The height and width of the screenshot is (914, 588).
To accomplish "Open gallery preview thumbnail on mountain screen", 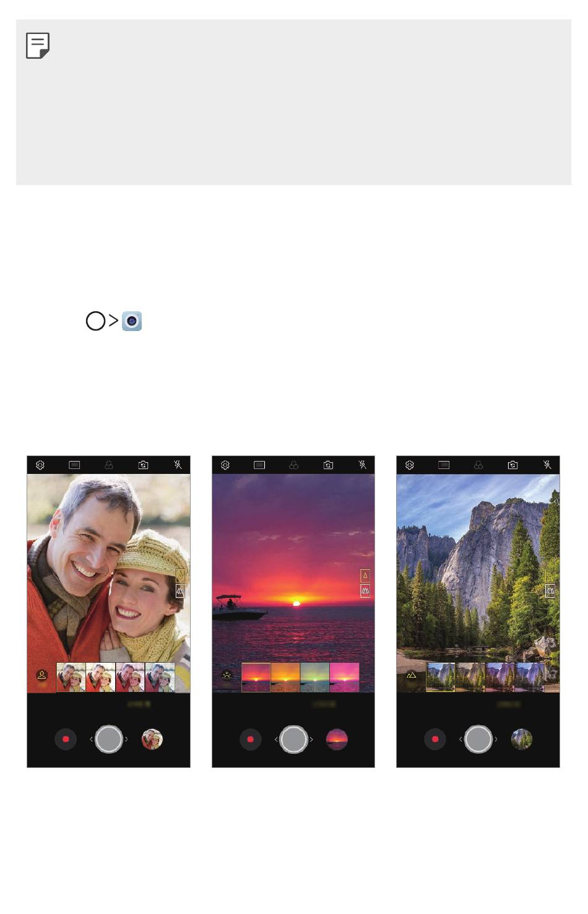I will [x=522, y=739].
